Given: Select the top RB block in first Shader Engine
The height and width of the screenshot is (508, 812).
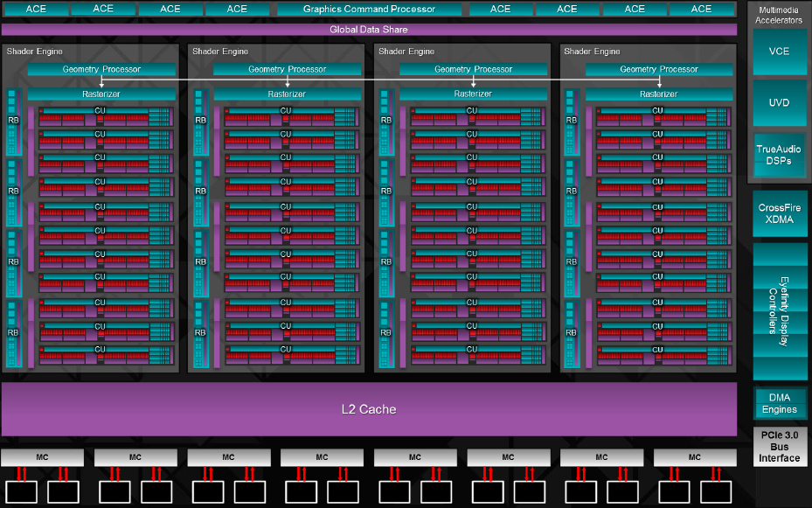Looking at the screenshot, I should [x=13, y=121].
